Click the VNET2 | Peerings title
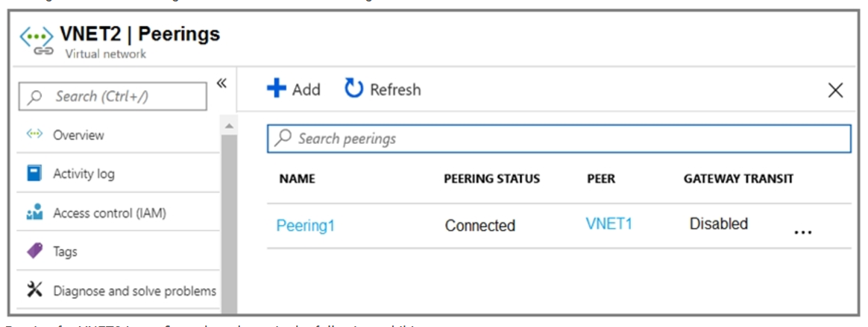868x327 pixels. point(139,34)
